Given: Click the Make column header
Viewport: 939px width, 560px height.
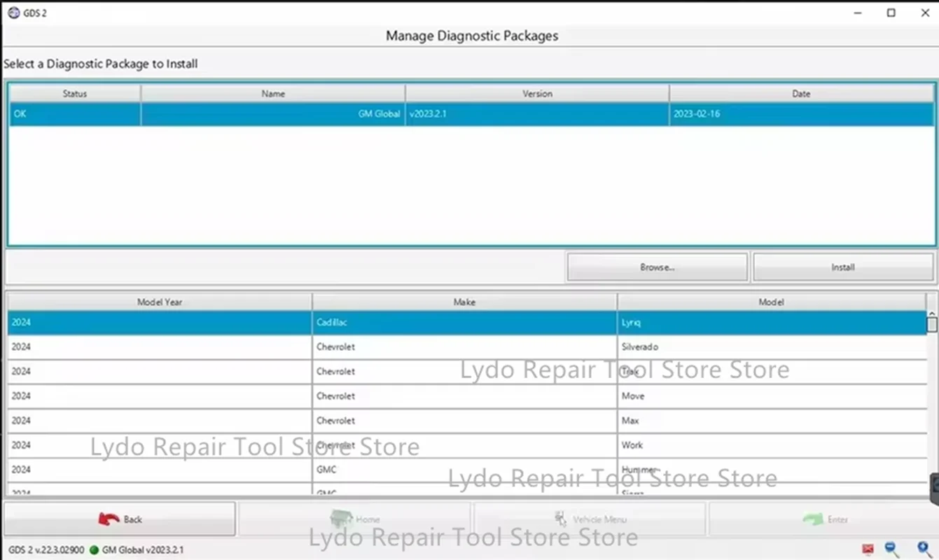Looking at the screenshot, I should [x=464, y=302].
